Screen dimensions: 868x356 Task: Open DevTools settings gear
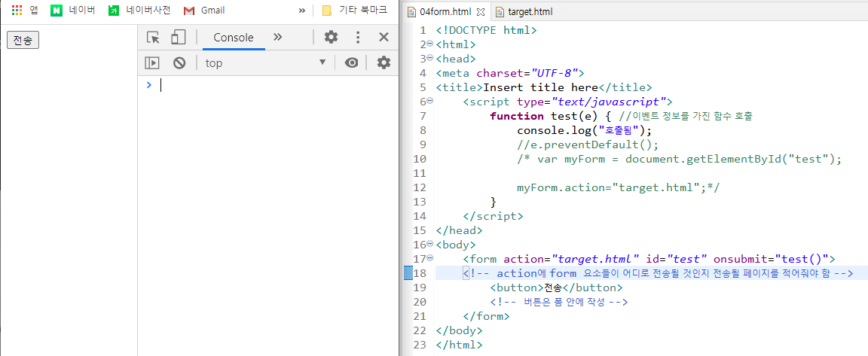tap(331, 37)
